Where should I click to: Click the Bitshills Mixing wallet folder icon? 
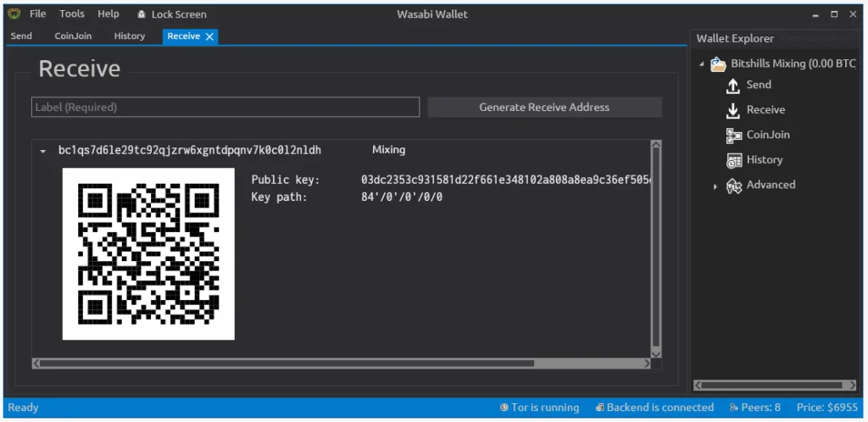tap(718, 64)
